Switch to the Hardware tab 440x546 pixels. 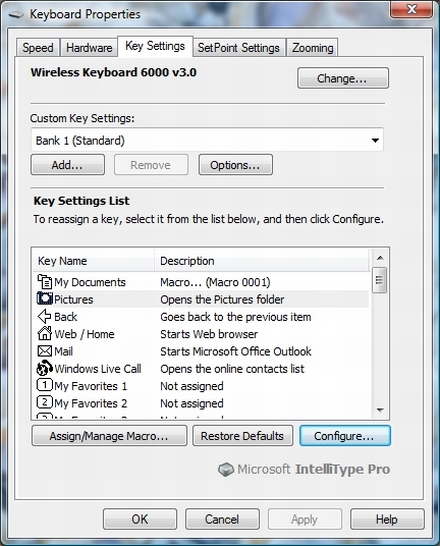89,48
